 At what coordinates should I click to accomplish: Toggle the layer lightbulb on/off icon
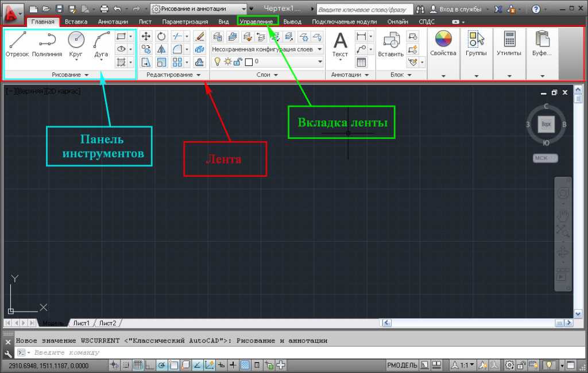pos(218,61)
